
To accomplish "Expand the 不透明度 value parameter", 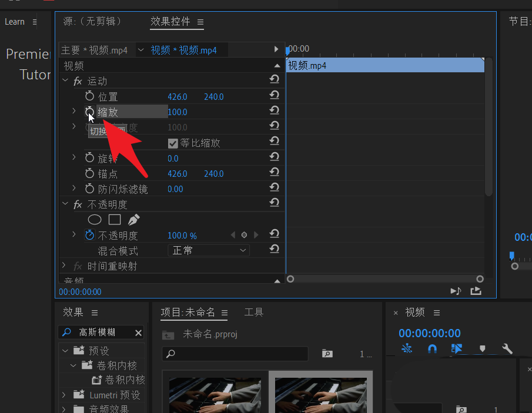I will [x=74, y=234].
